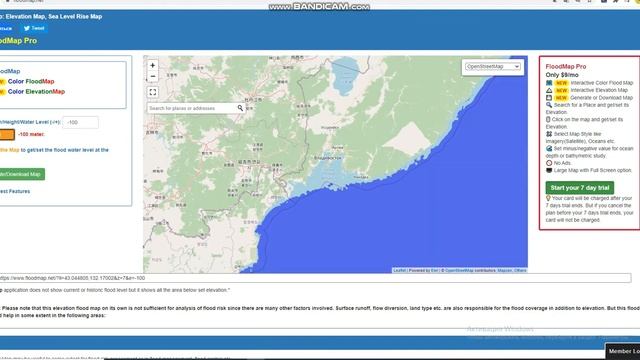Click the green Generate/Download Map button

pyautogui.click(x=22, y=174)
